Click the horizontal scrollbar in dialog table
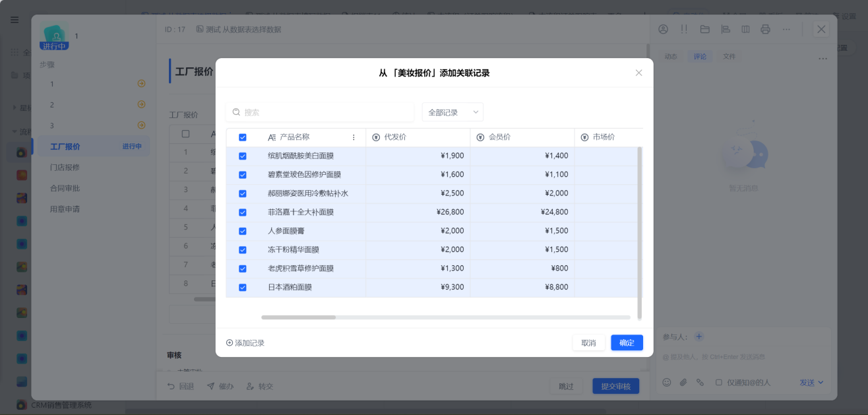 tap(299, 317)
